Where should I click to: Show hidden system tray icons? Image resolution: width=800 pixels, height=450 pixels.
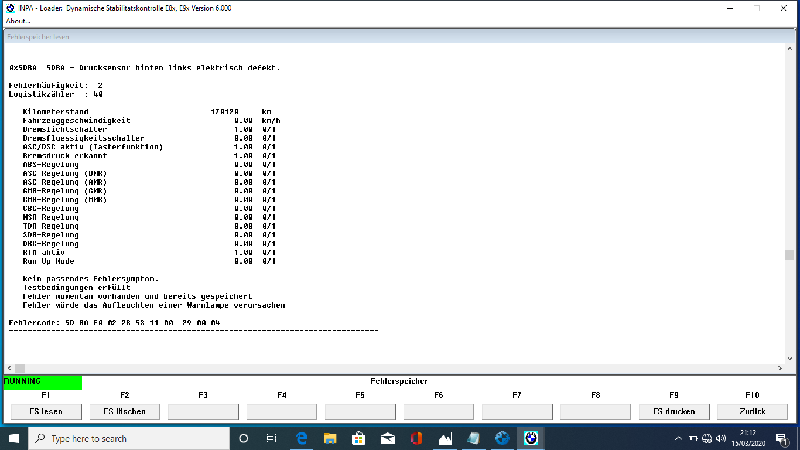click(678, 438)
